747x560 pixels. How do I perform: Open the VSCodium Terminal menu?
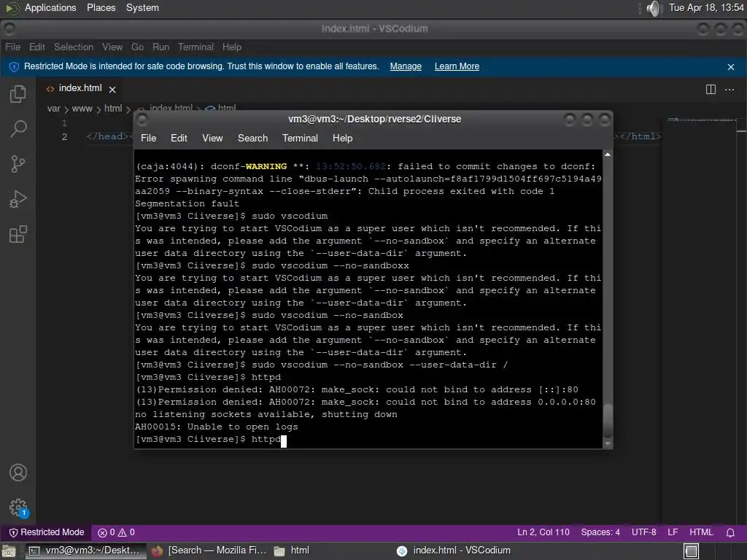(x=196, y=47)
